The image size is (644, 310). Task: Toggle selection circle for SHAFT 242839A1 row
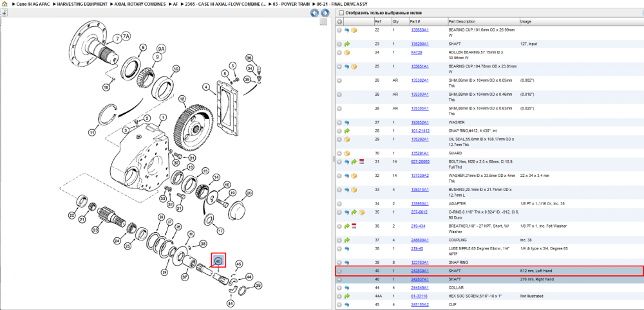pyautogui.click(x=339, y=271)
